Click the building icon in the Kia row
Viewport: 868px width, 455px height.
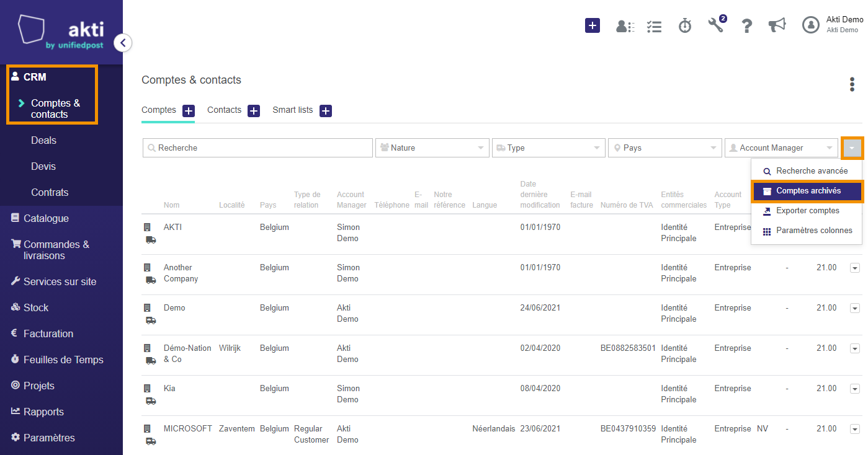coord(147,389)
